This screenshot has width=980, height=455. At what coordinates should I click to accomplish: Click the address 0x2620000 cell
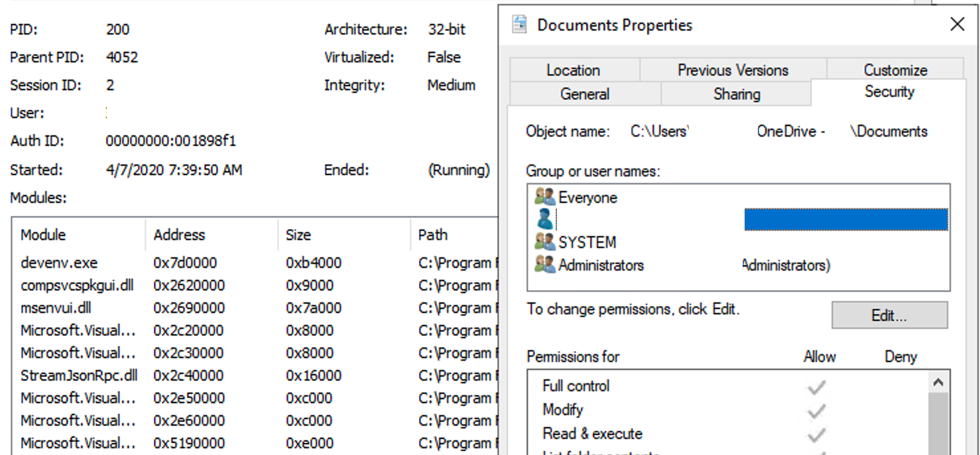pos(189,285)
